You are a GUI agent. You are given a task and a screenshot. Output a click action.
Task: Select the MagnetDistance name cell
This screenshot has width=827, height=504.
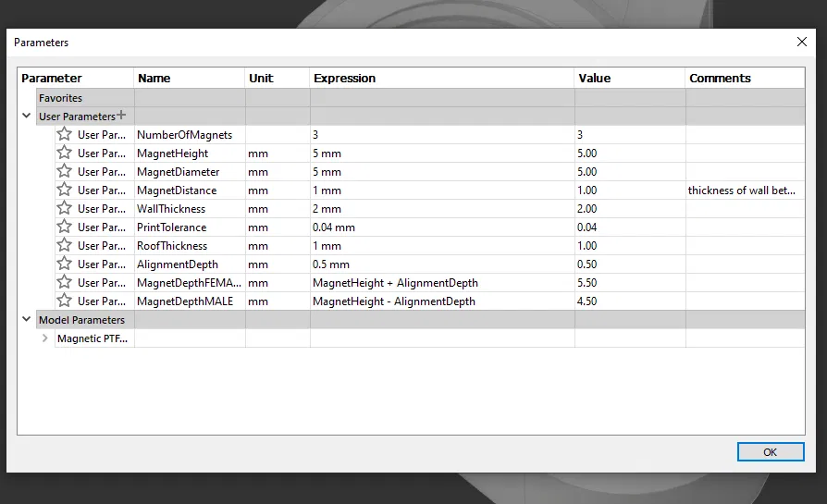tap(190, 191)
